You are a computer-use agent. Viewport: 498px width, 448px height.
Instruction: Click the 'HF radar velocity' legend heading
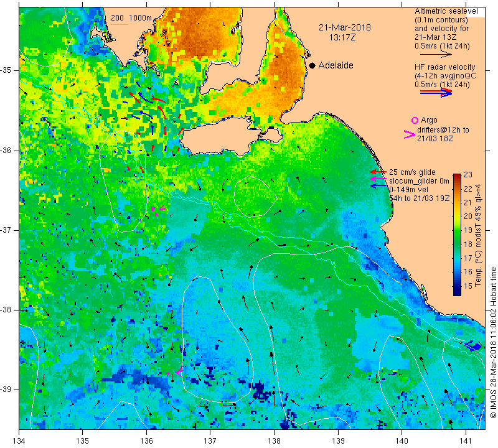click(x=444, y=67)
